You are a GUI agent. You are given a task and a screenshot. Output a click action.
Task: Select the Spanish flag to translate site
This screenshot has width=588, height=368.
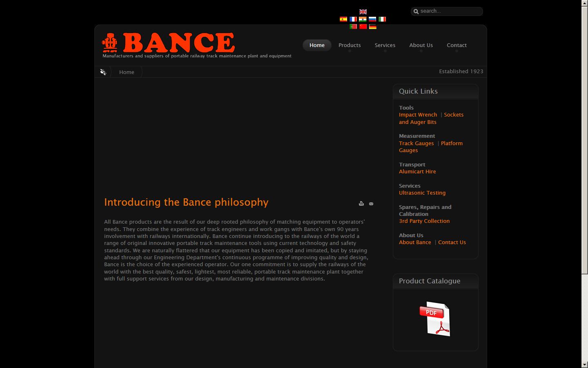tap(343, 19)
